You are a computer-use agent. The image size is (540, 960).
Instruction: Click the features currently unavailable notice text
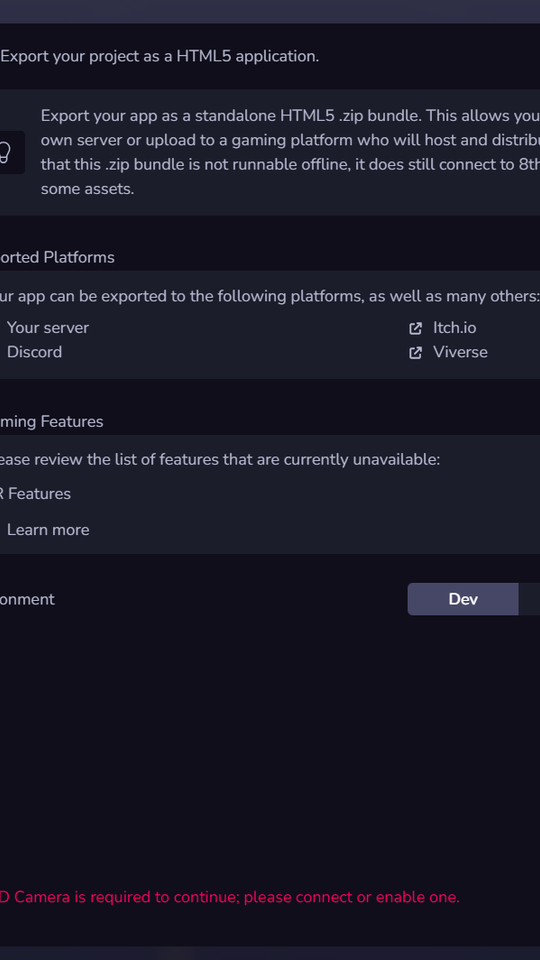[x=220, y=459]
